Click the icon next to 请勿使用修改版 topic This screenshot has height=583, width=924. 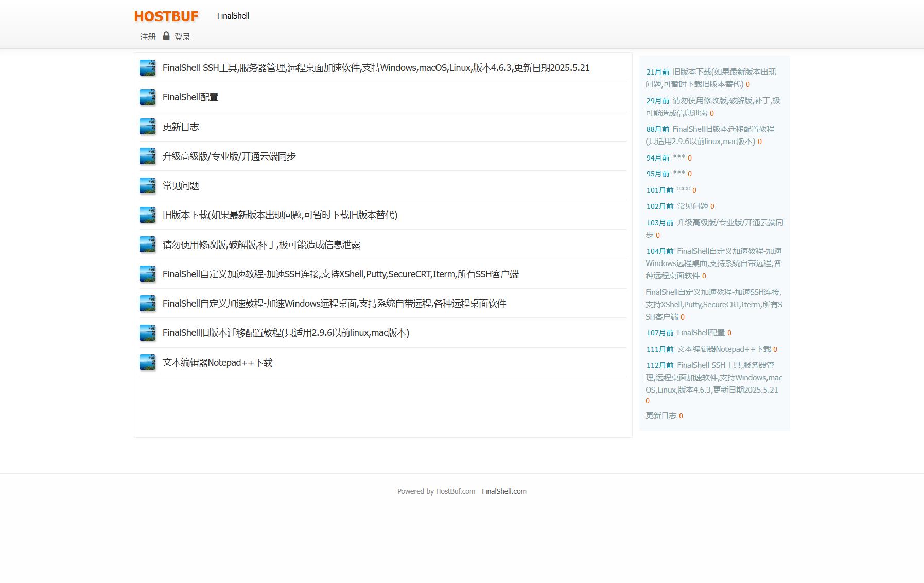tap(148, 244)
